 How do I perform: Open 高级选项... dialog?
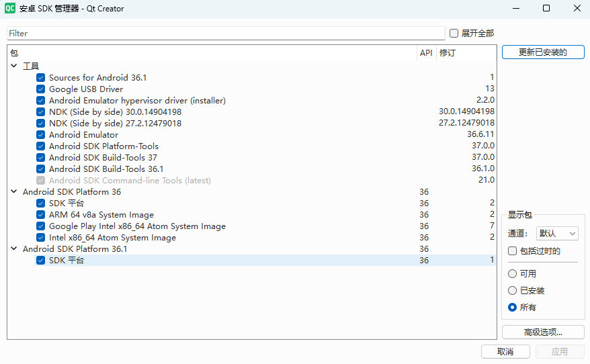click(x=543, y=332)
